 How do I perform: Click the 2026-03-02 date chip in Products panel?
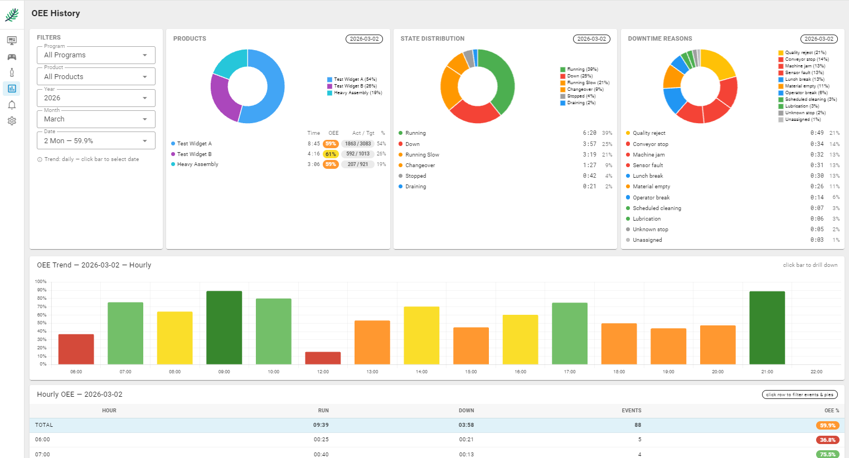(364, 39)
